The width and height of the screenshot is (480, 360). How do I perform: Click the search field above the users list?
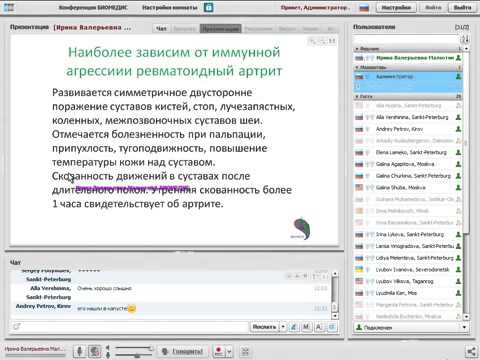coord(407,39)
